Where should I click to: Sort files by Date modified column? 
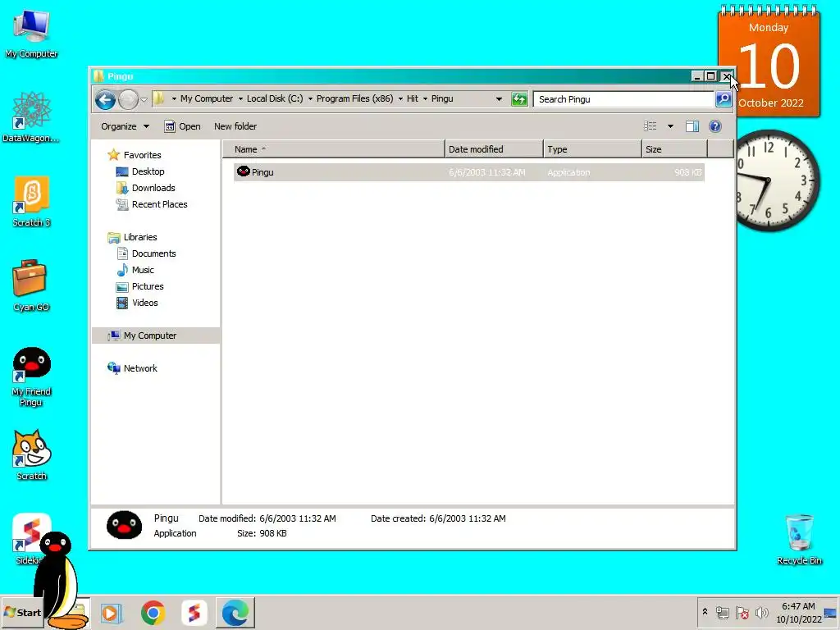[494, 149]
